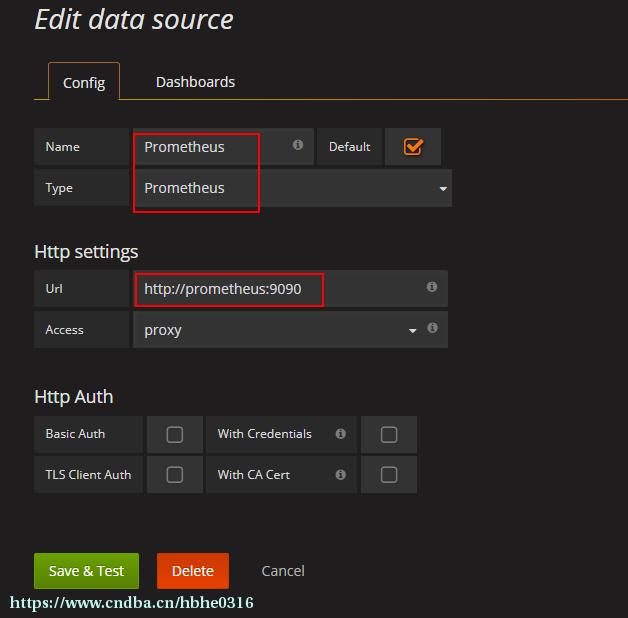Focus the Url input with http://prometheus:9090
This screenshot has width=628, height=618.
tap(290, 288)
